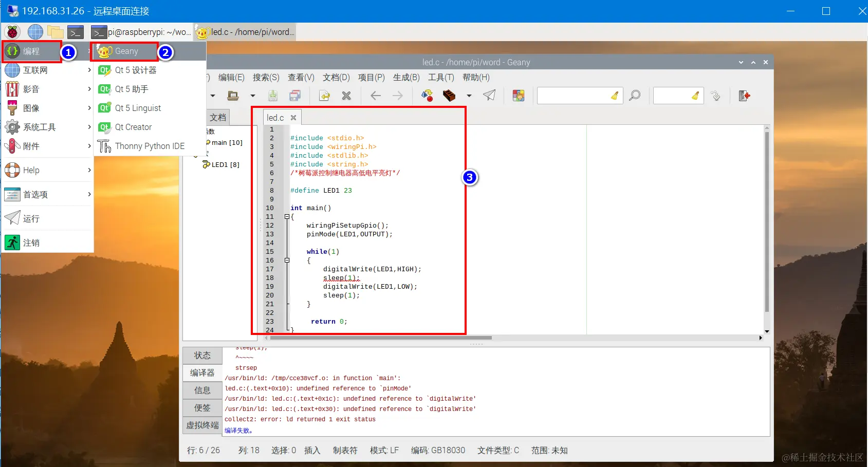Image resolution: width=868 pixels, height=467 pixels.
Task: Expand the 图像 menu category
Action: 48,108
